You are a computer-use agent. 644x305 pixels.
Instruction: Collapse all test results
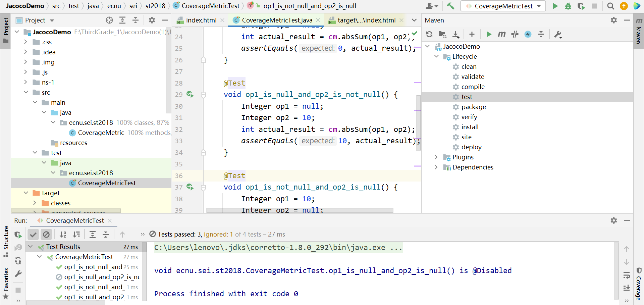(x=106, y=235)
